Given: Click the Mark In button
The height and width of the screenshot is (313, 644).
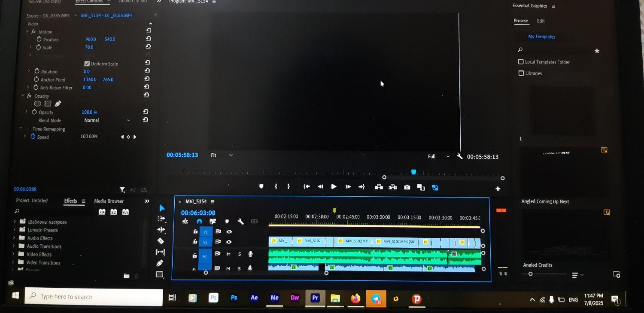Looking at the screenshot, I should click(x=276, y=186).
